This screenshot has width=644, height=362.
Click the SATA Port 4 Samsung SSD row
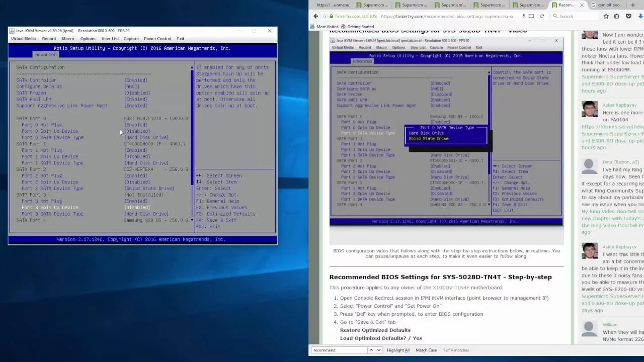(x=102, y=220)
